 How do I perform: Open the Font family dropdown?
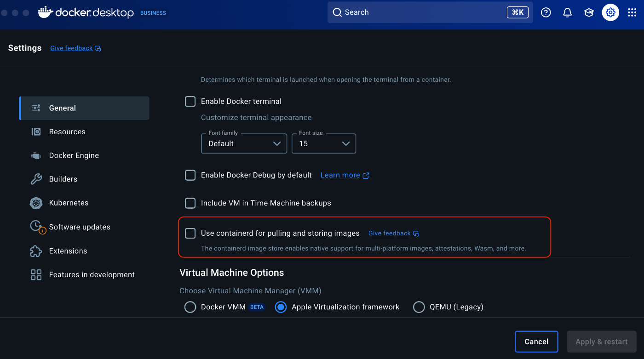tap(244, 143)
